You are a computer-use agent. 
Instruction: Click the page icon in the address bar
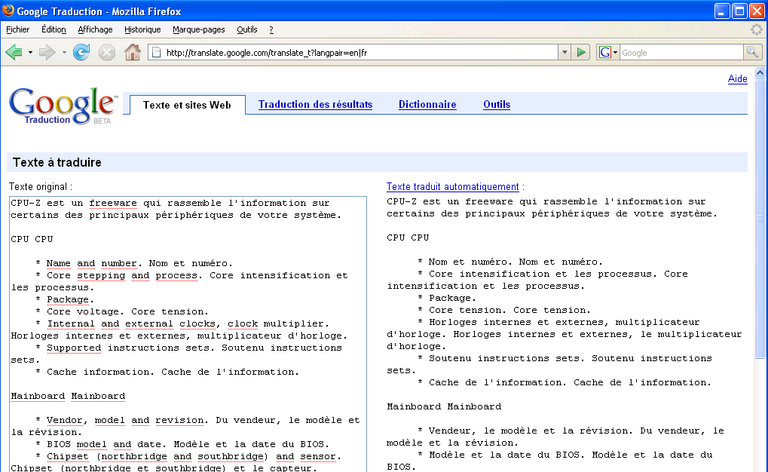pos(156,52)
